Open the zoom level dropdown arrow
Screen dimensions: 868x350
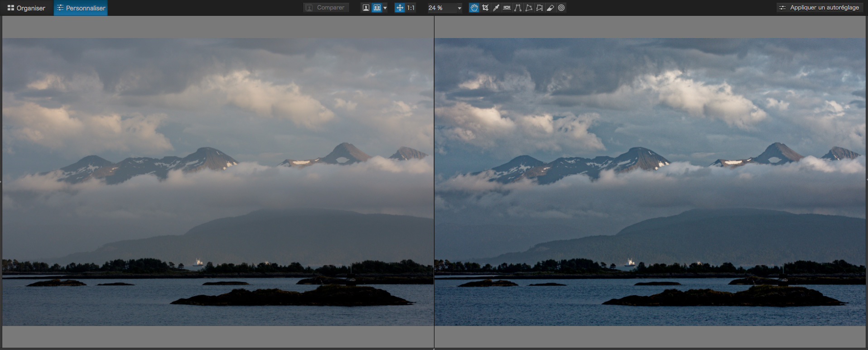[x=459, y=8]
